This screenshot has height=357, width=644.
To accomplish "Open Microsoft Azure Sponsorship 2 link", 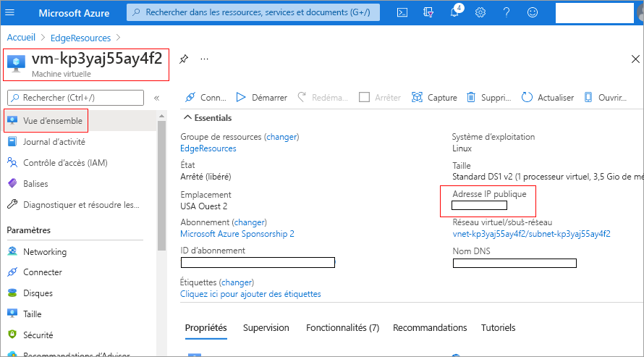I will 237,234.
